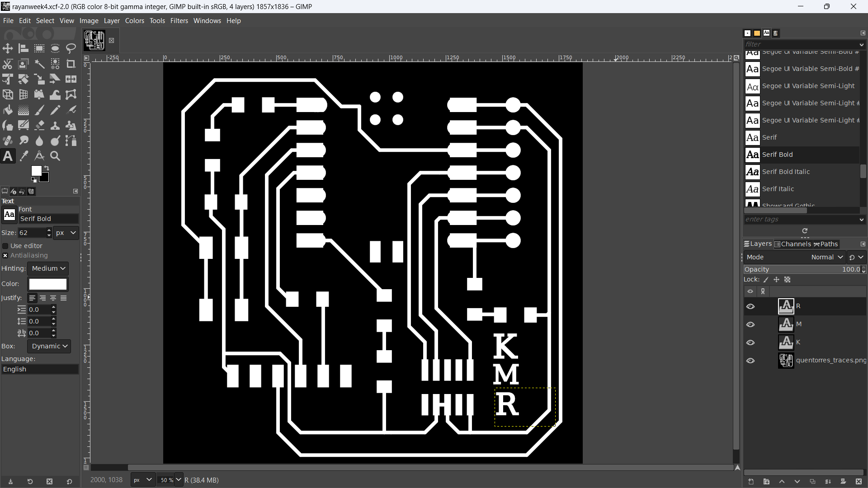
Task: Open the Box Dynamic dropdown
Action: 49,346
